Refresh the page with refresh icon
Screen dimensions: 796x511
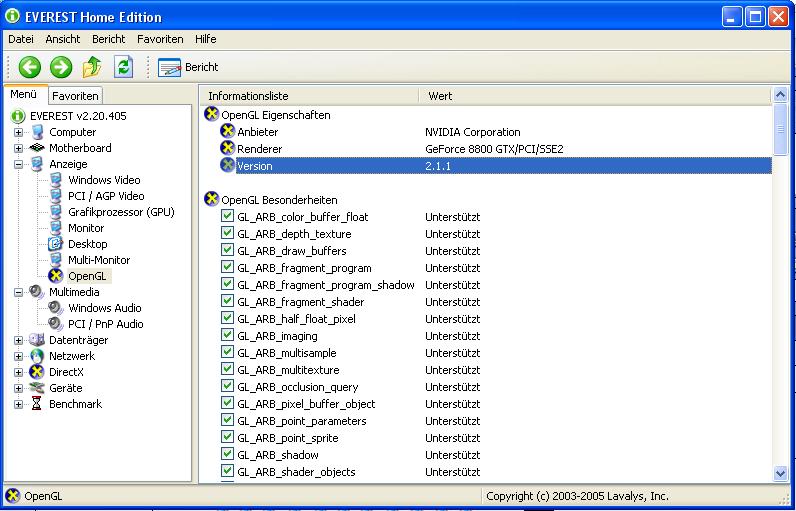[123, 67]
